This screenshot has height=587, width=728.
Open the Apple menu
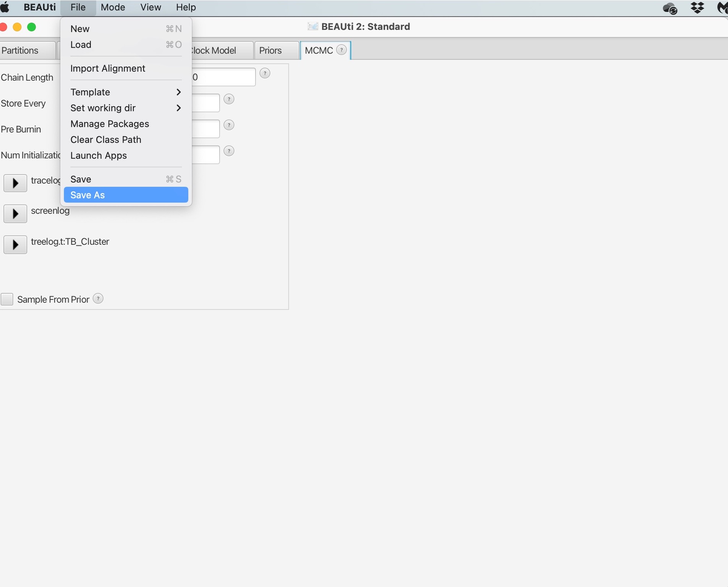[x=5, y=7]
